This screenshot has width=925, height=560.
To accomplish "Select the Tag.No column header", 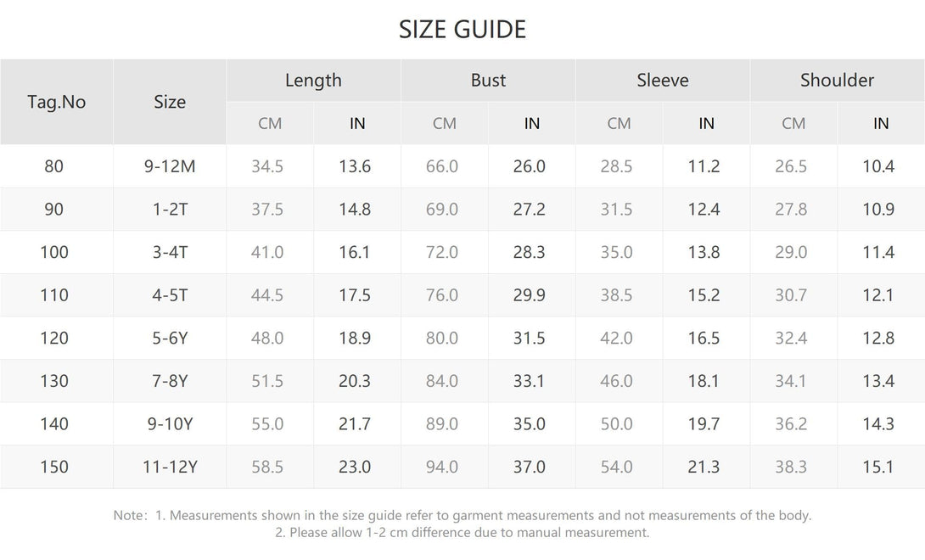I will click(57, 102).
